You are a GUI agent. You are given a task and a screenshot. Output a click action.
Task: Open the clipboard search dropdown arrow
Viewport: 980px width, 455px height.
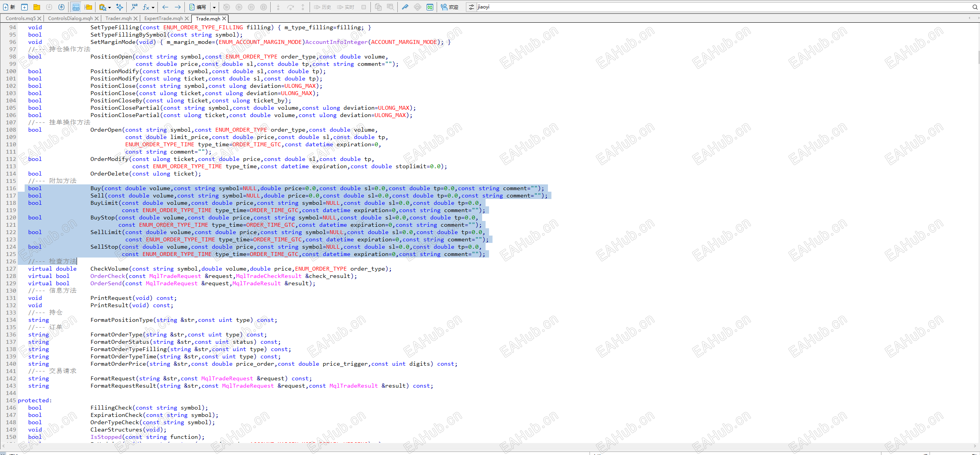point(109,7)
